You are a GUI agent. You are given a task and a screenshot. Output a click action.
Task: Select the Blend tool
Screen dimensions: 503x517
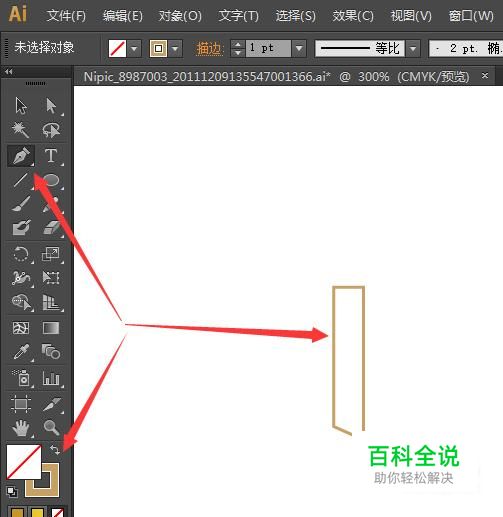pyautogui.click(x=51, y=352)
